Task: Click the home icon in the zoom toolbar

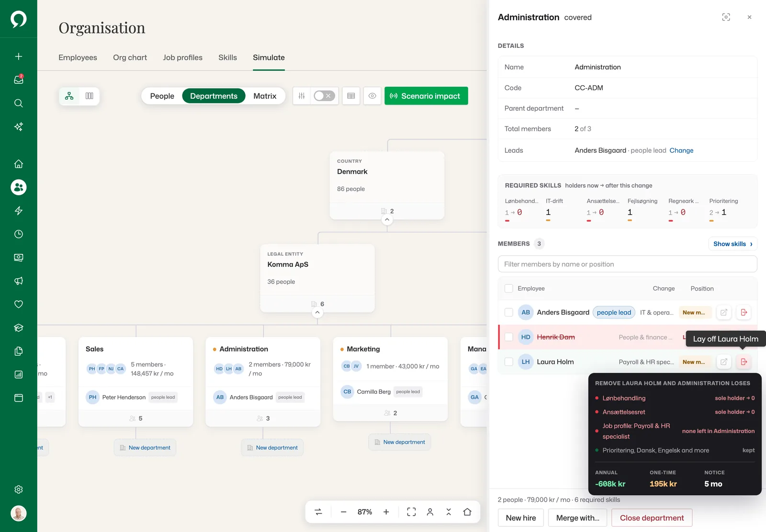Action: click(467, 512)
